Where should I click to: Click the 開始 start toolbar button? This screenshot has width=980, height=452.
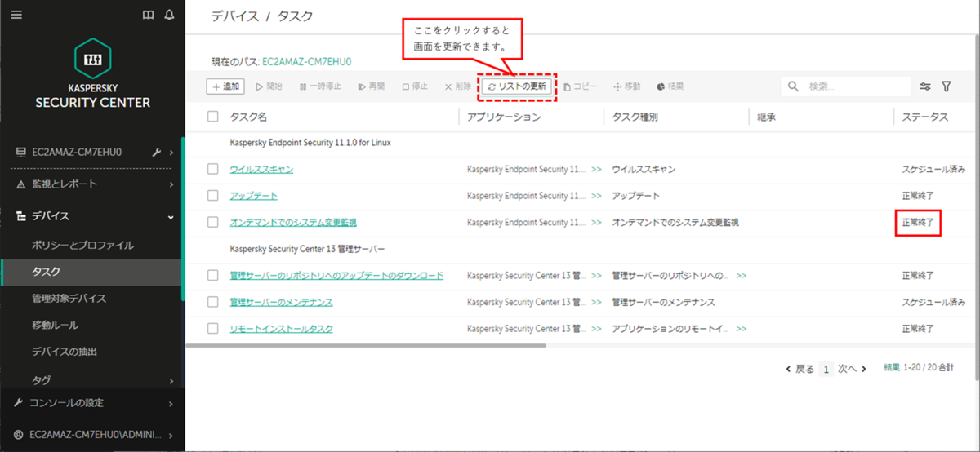tap(269, 86)
